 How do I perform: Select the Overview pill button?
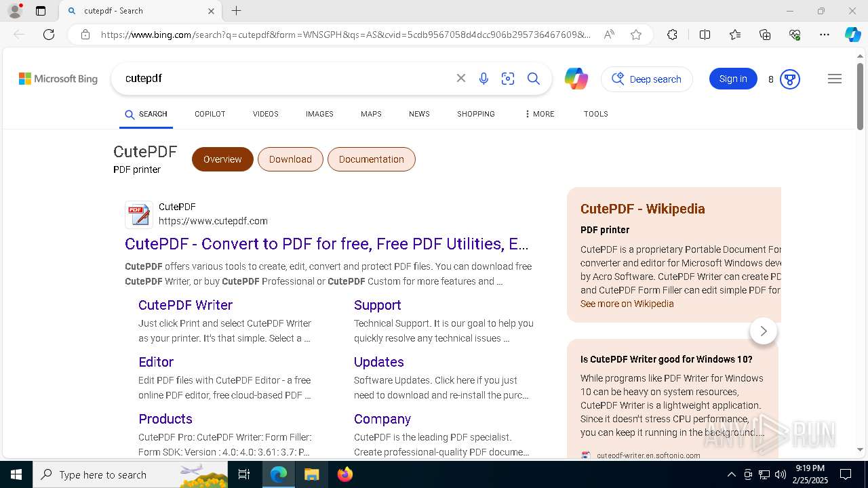[222, 159]
